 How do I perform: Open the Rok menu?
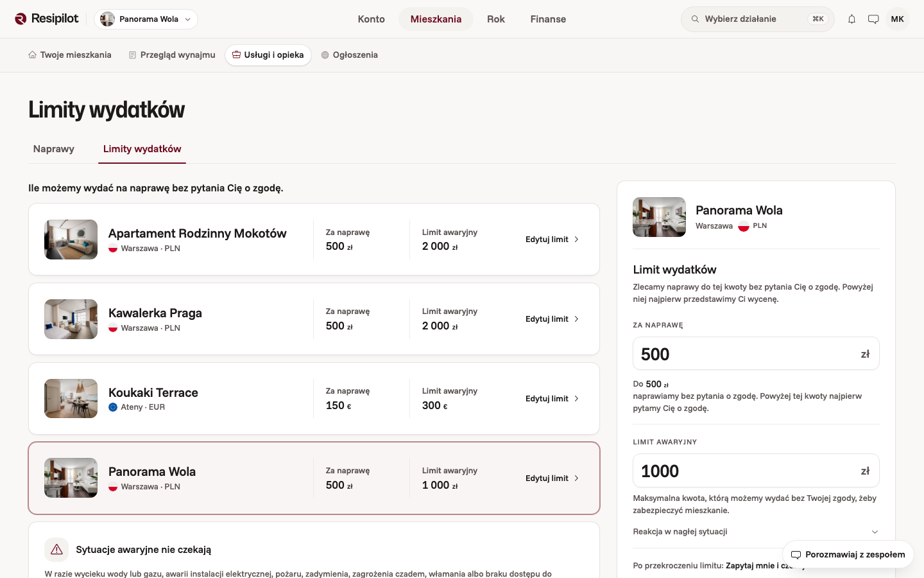click(496, 19)
